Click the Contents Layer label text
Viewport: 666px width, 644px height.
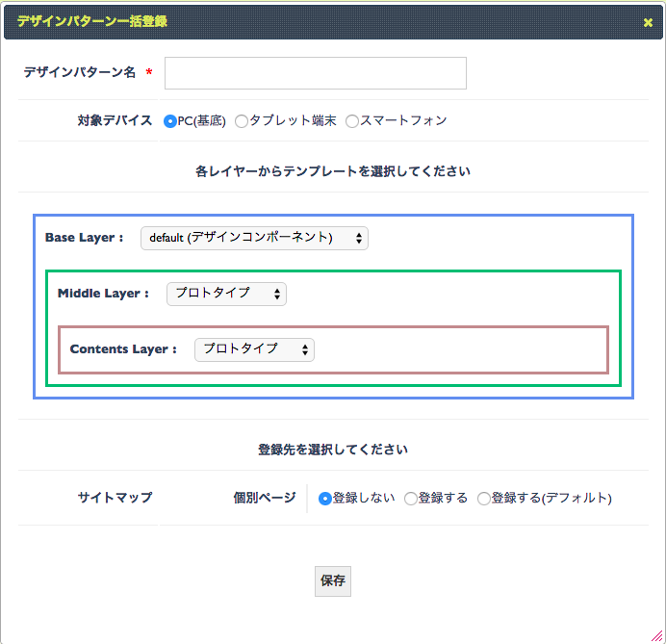tap(123, 349)
